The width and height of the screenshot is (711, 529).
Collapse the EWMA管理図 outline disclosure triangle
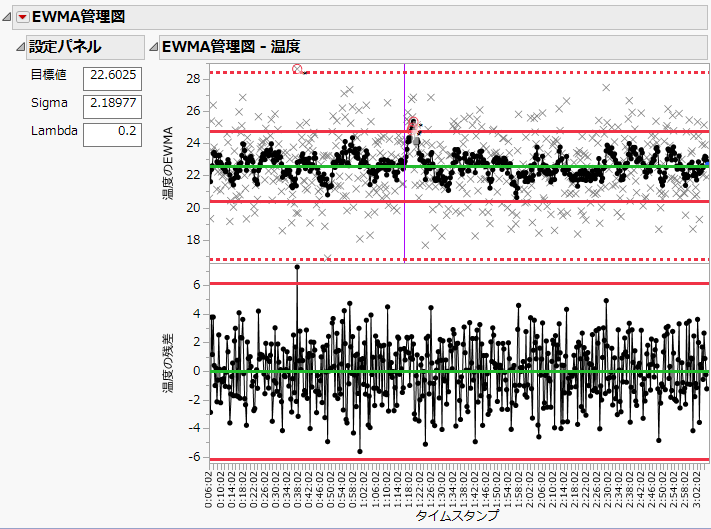tap(7, 17)
